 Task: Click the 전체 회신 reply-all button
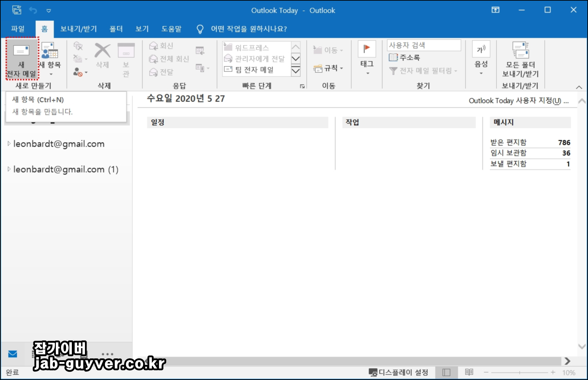[x=169, y=59]
